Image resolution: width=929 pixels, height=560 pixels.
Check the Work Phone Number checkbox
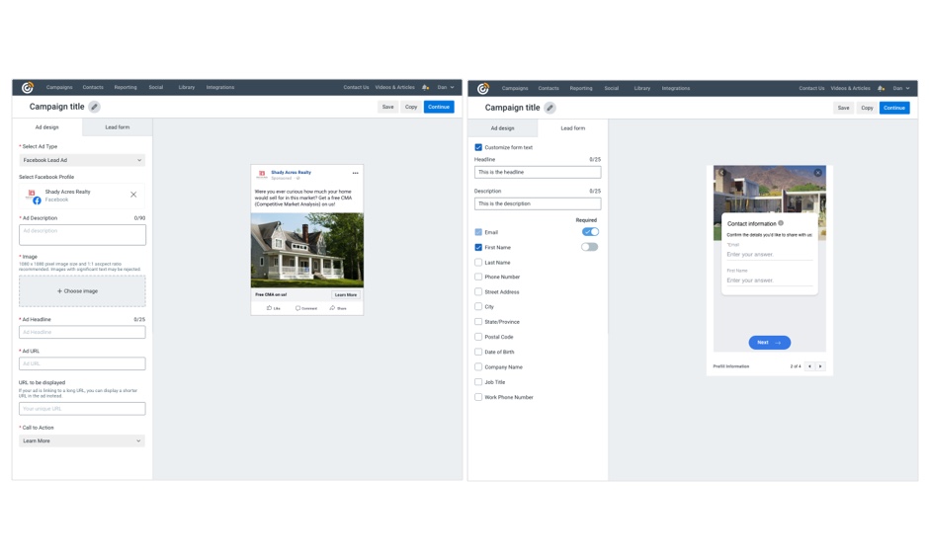(x=478, y=397)
